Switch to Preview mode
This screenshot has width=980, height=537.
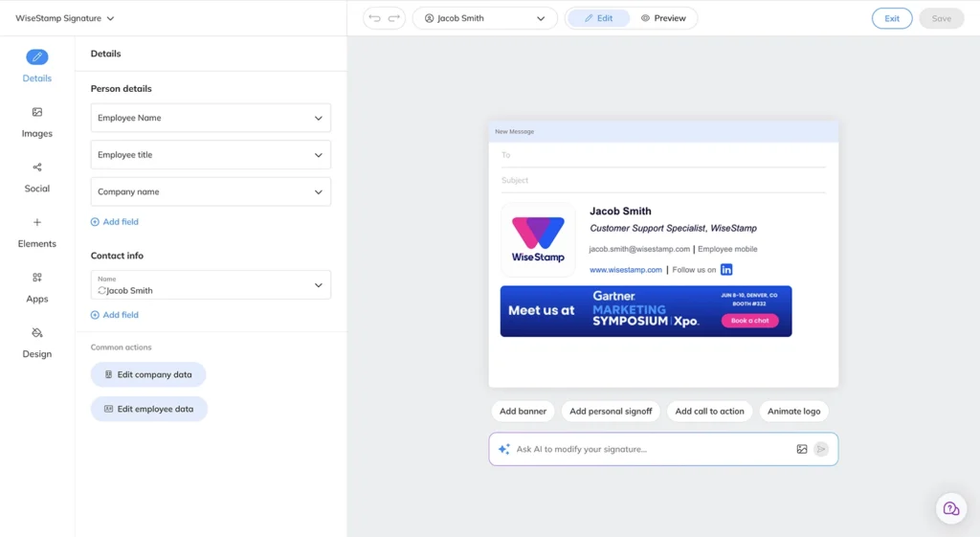pos(663,18)
